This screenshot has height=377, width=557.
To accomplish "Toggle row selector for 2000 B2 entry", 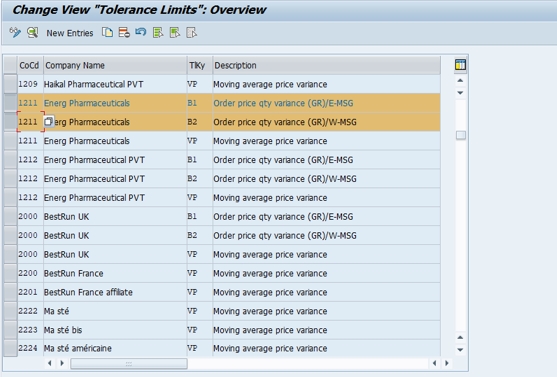I will (10, 235).
